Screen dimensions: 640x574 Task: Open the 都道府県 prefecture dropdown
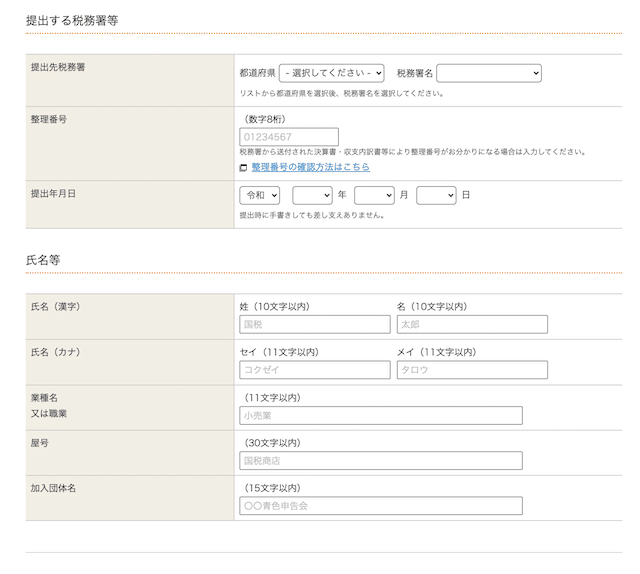(x=332, y=73)
